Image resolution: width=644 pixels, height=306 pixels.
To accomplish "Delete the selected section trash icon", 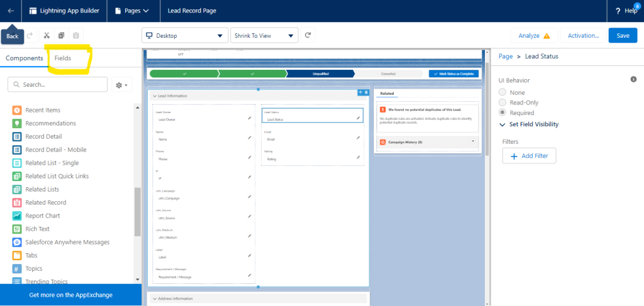I will pyautogui.click(x=367, y=92).
